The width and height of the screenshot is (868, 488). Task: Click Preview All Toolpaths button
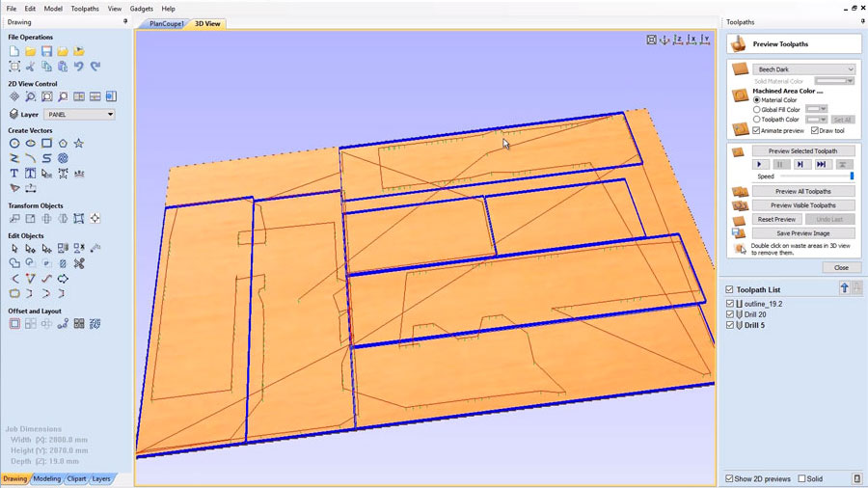(802, 192)
